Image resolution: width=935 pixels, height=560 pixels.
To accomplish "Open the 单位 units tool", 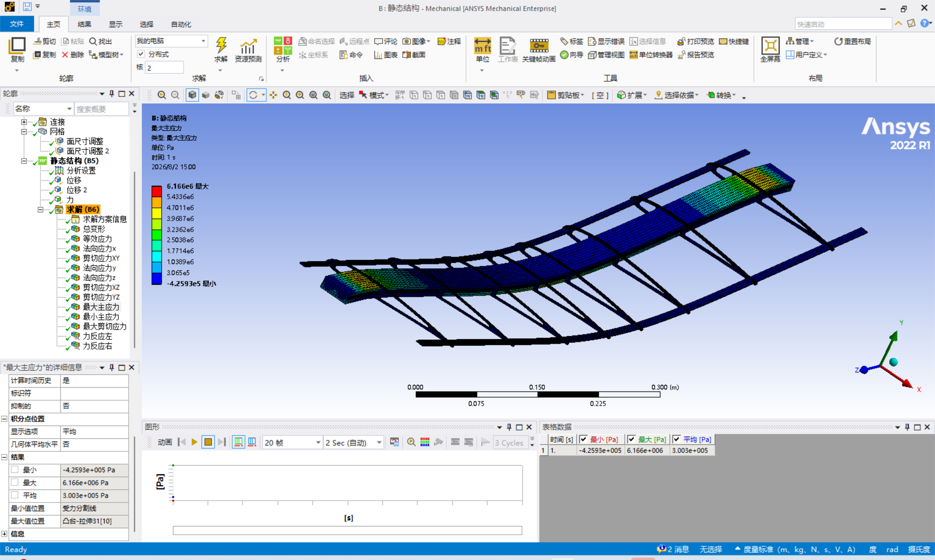I will pyautogui.click(x=483, y=50).
